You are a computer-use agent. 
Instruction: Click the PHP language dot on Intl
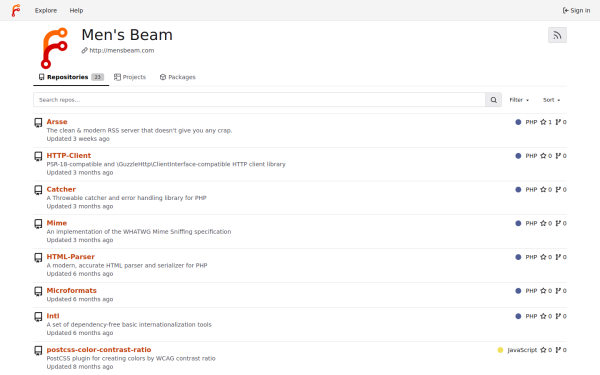518,316
